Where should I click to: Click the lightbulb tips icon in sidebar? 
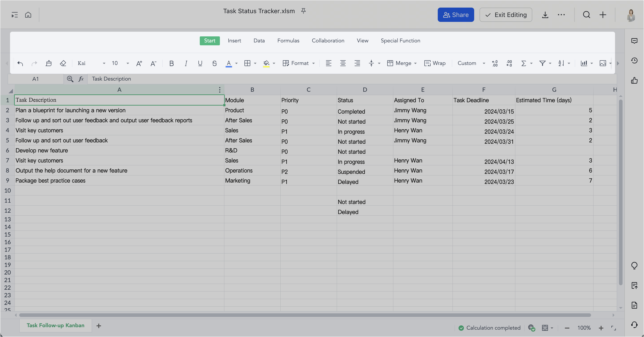[x=634, y=266]
